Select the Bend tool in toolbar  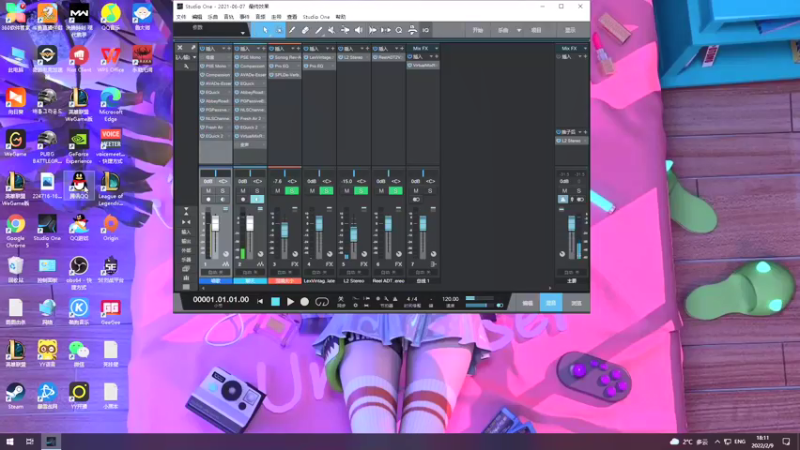point(345,30)
